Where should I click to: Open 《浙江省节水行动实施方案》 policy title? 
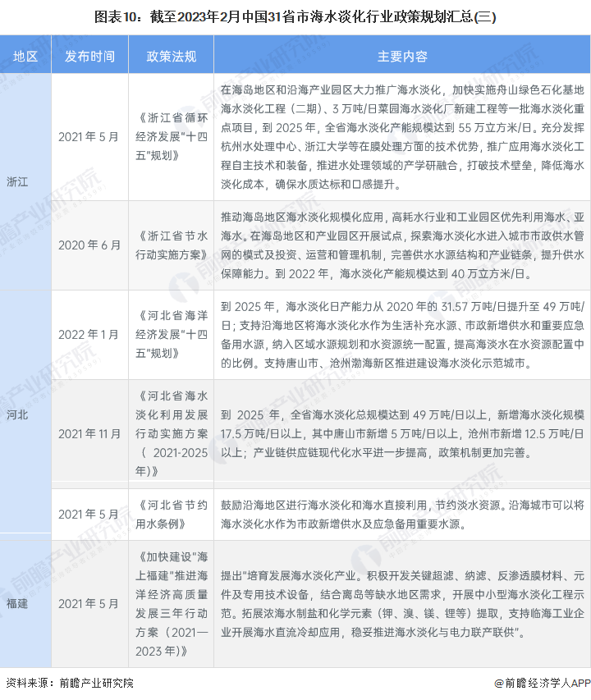pyautogui.click(x=171, y=245)
